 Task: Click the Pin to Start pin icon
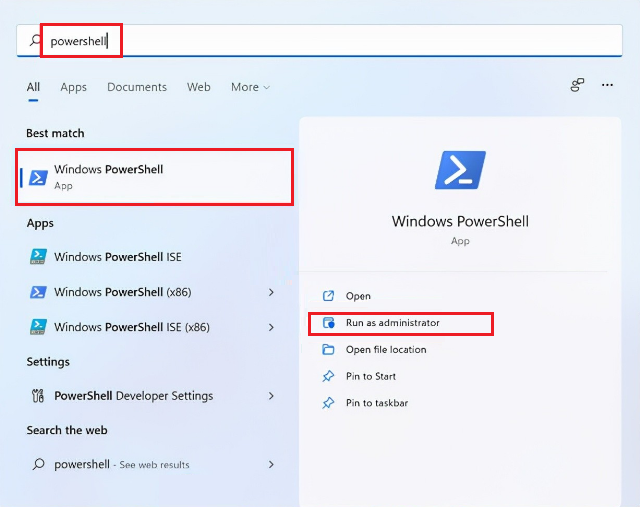pos(328,376)
